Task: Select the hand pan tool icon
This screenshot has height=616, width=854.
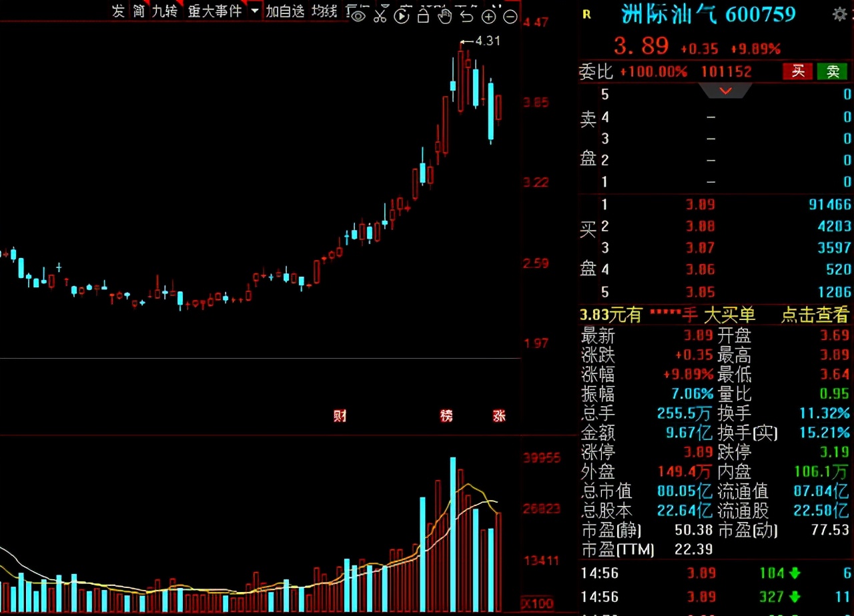Action: [x=444, y=16]
